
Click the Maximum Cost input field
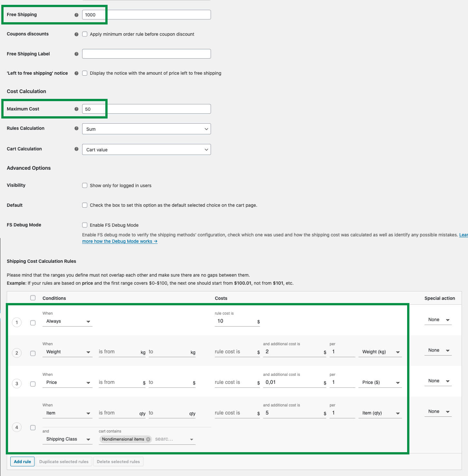click(147, 109)
